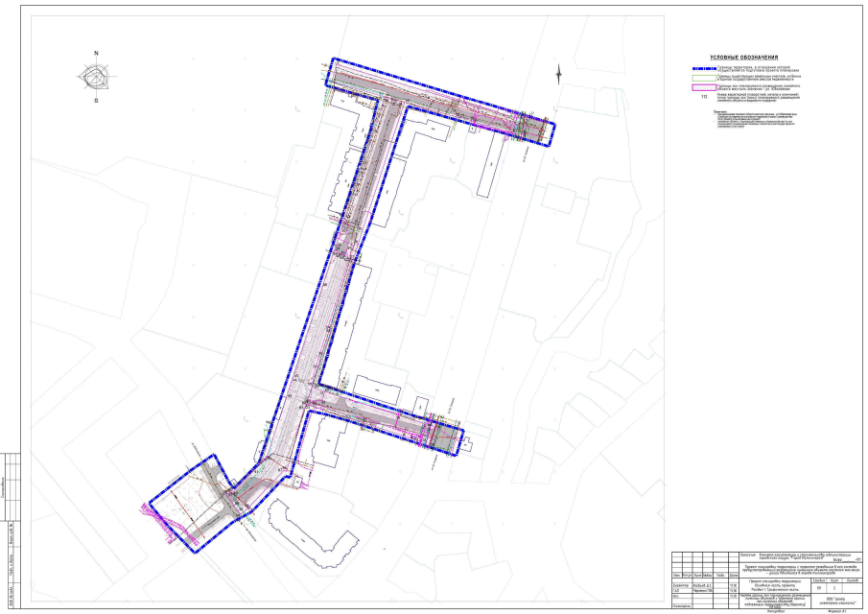Click the notes paragraph below the legend
This screenshot has height=614, width=868.
758,119
